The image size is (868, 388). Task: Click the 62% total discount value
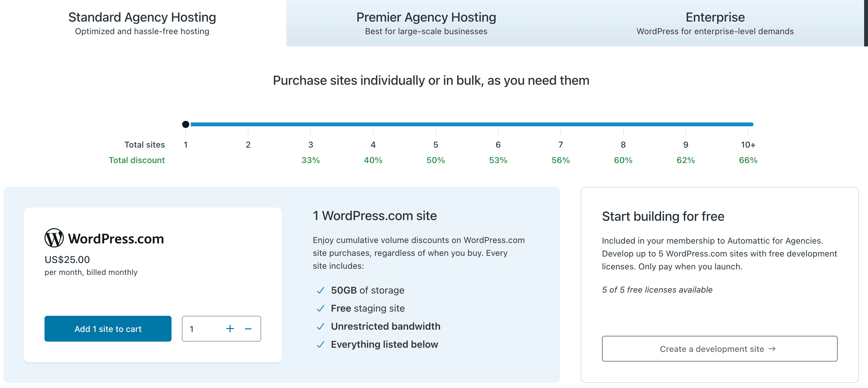(x=686, y=160)
